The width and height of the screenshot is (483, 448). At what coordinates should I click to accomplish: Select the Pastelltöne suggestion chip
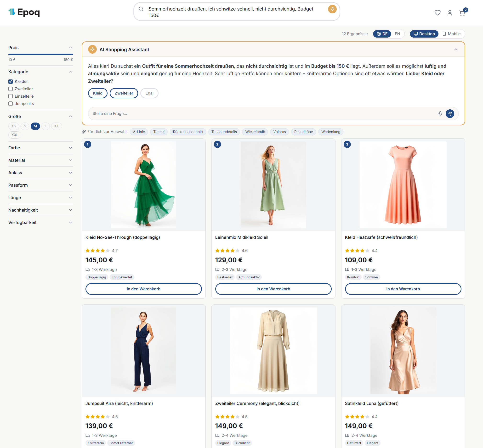click(303, 132)
